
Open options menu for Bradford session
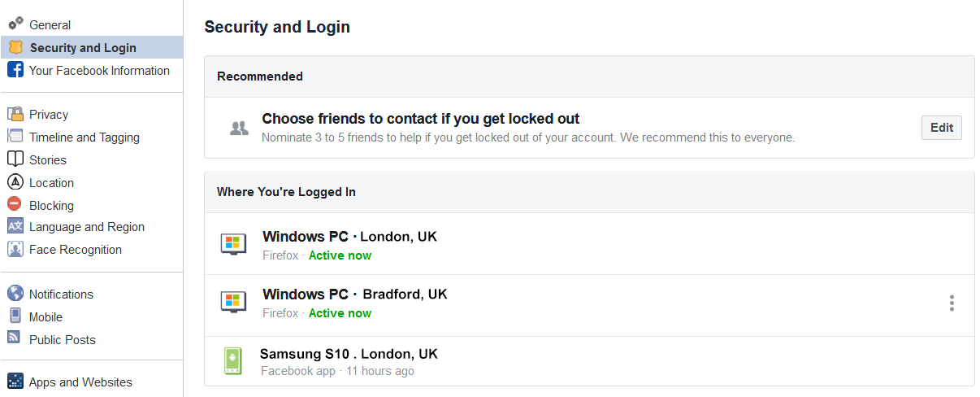pyautogui.click(x=952, y=303)
